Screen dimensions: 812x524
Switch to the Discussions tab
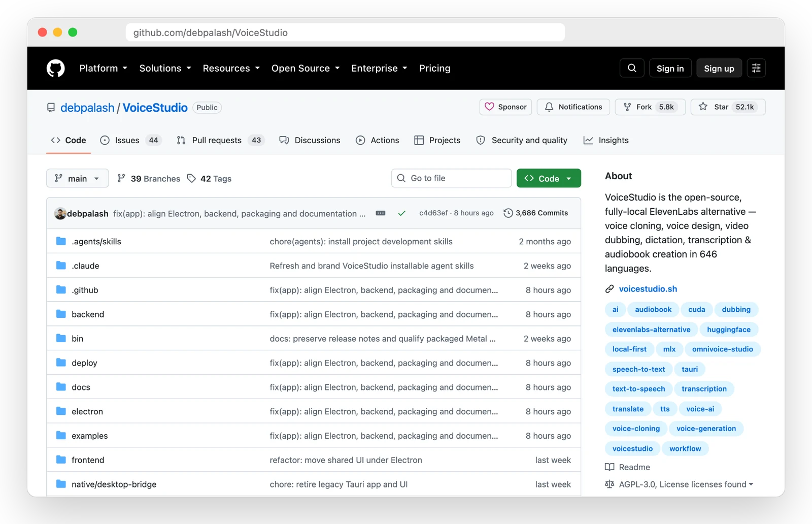click(x=310, y=140)
